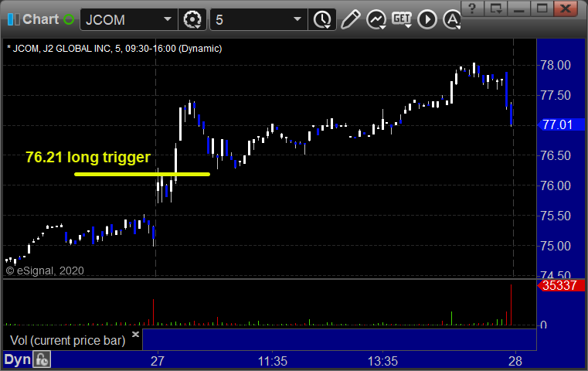Open the symbol settings gear icon
The image size is (588, 371).
192,19
